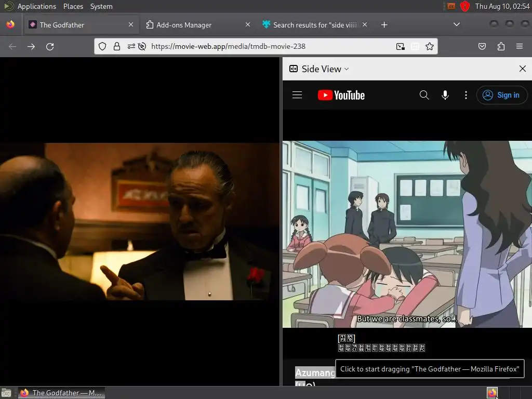Close the Side View sidebar
The height and width of the screenshot is (399, 532).
(x=523, y=69)
